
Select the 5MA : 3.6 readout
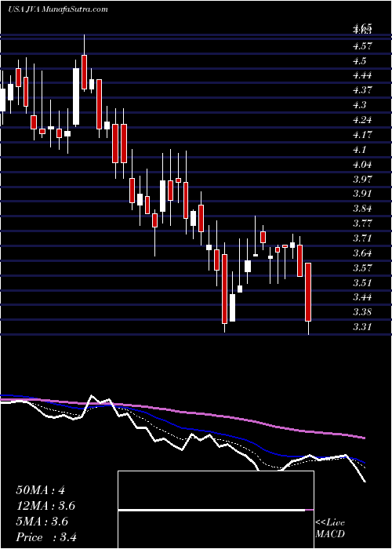[42, 522]
